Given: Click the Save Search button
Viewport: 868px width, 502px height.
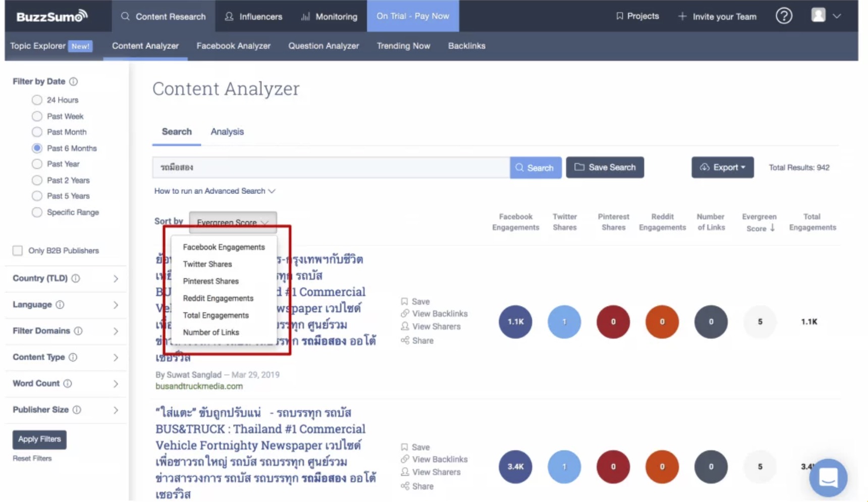Looking at the screenshot, I should (x=605, y=167).
